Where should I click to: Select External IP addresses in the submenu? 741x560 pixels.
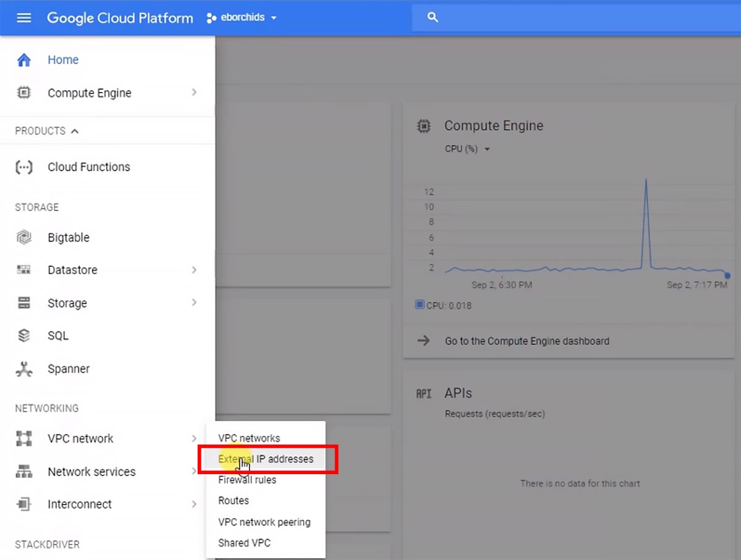click(x=266, y=459)
